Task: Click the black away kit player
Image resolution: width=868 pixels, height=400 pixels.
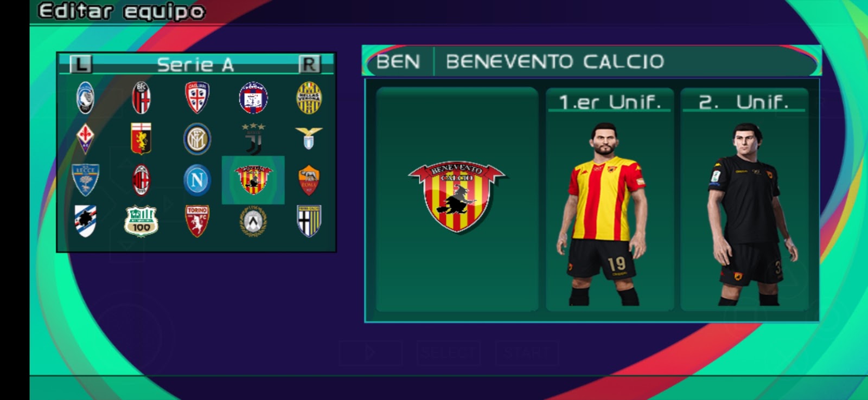Action: point(750,214)
